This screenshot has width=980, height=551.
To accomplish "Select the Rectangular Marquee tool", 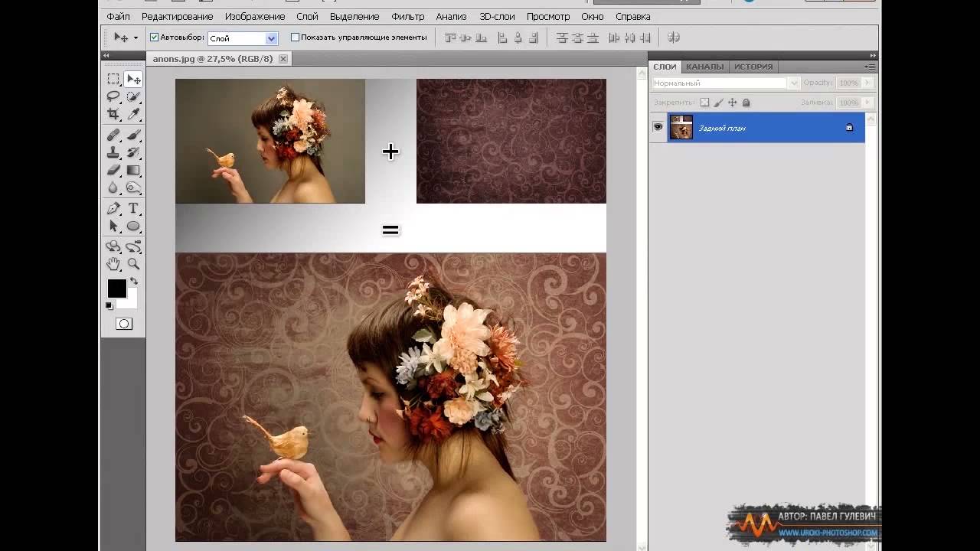I will (113, 79).
